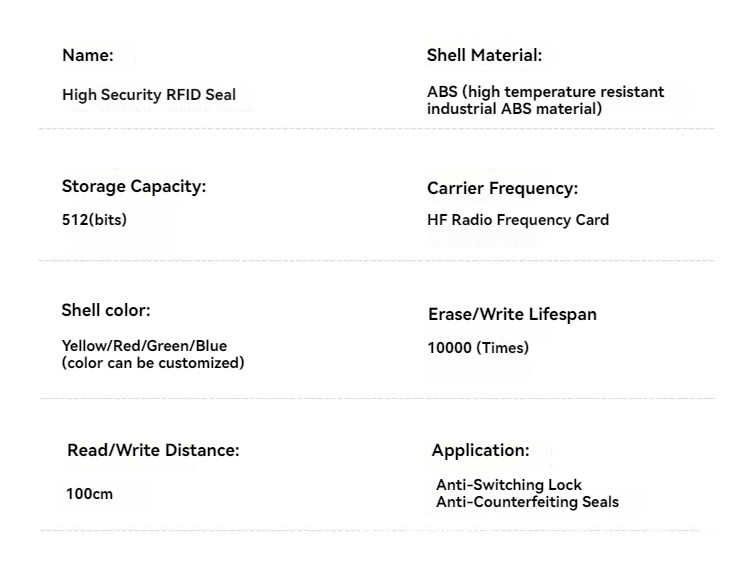Click the color can be customized note
The height and width of the screenshot is (571, 750).
153,363
